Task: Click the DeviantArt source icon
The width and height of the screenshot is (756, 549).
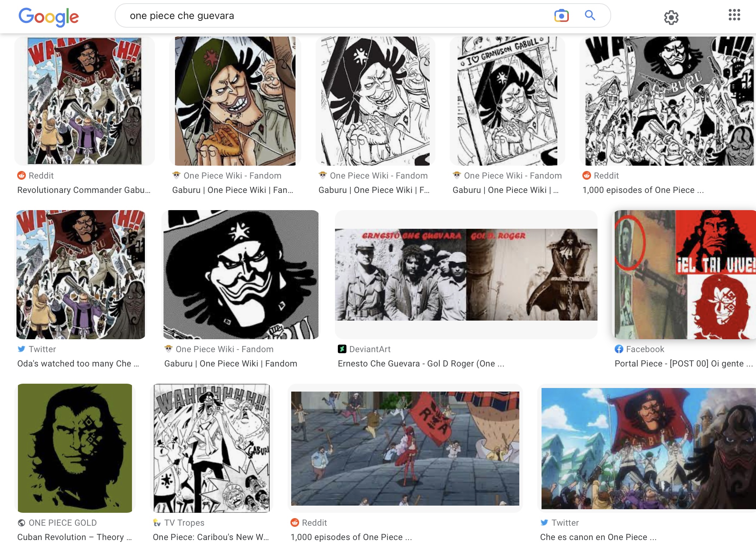Action: [x=342, y=349]
